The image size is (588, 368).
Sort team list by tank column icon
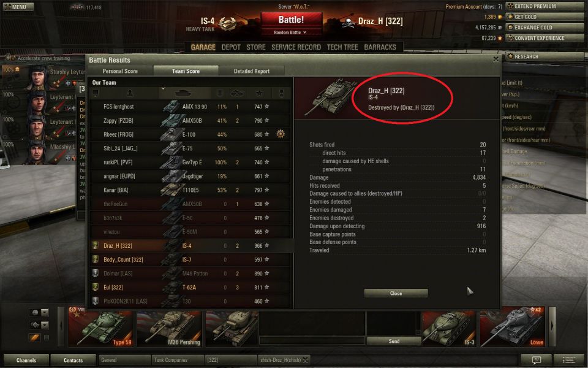(184, 93)
